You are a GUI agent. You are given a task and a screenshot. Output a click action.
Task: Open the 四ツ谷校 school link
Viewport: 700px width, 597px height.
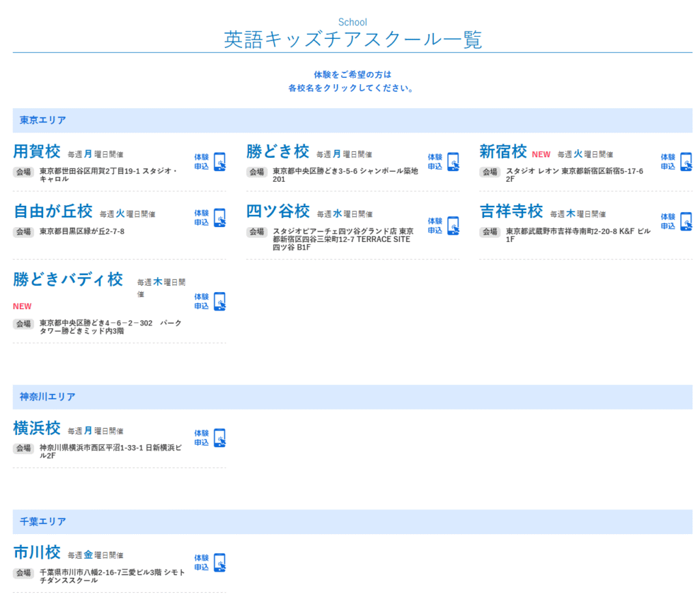(x=278, y=211)
